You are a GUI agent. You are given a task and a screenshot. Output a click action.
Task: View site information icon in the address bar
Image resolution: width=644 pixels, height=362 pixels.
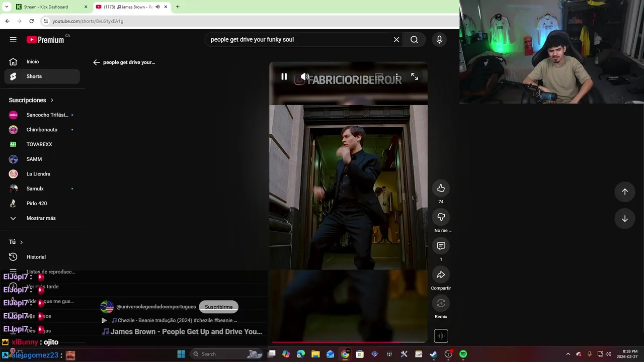(x=46, y=21)
